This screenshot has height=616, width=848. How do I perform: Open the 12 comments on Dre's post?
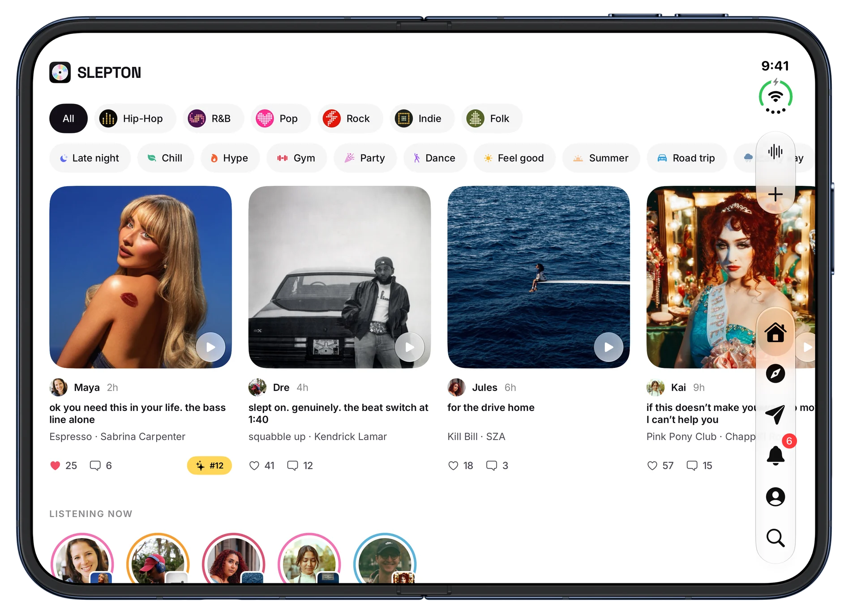(300, 466)
